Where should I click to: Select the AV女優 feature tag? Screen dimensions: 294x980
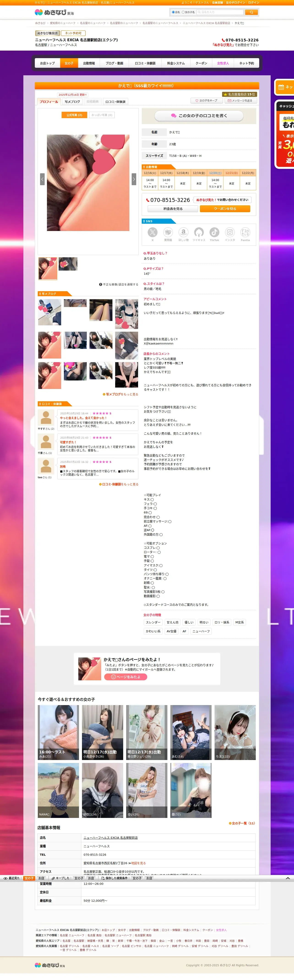point(171,631)
